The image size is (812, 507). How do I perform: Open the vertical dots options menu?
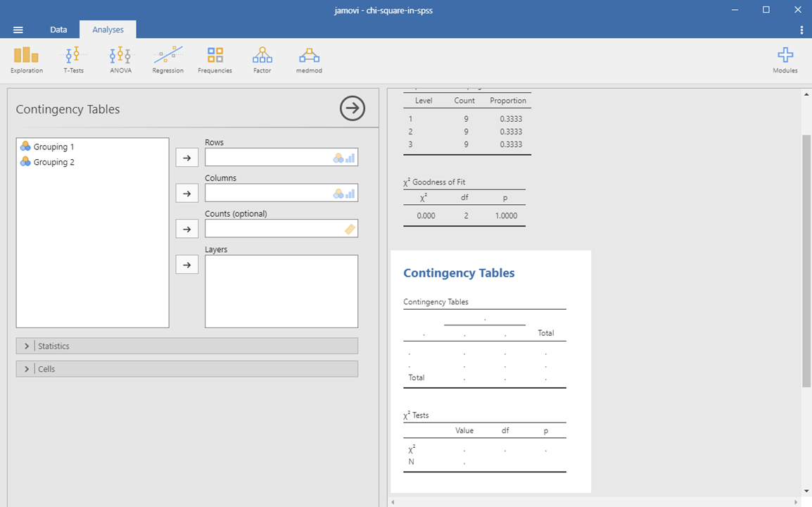click(801, 30)
